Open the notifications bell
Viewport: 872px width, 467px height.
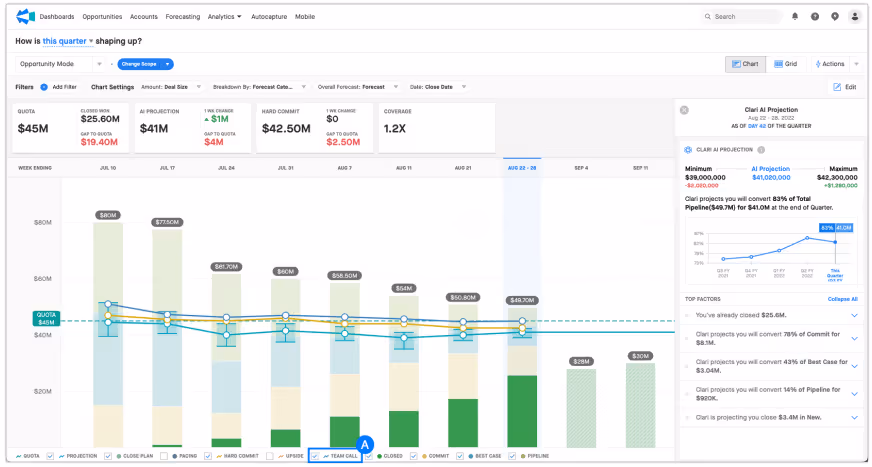pos(795,17)
